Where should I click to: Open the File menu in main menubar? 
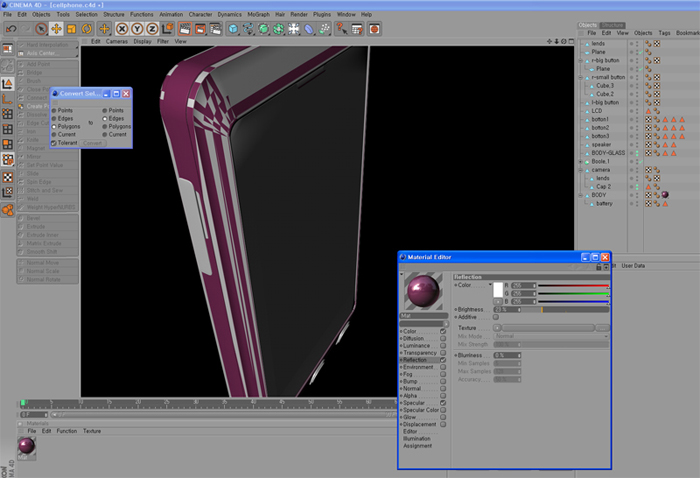[x=8, y=15]
